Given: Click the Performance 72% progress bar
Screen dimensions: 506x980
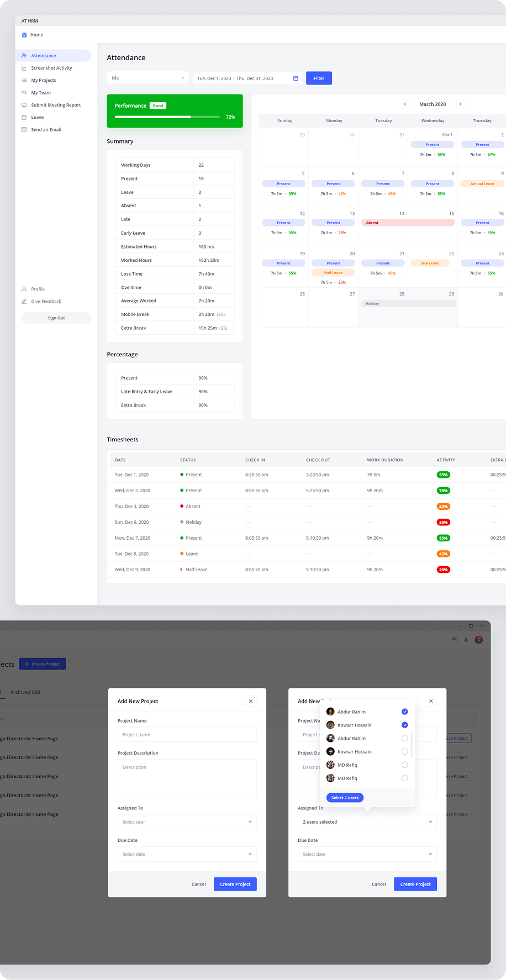Looking at the screenshot, I should coord(167,117).
